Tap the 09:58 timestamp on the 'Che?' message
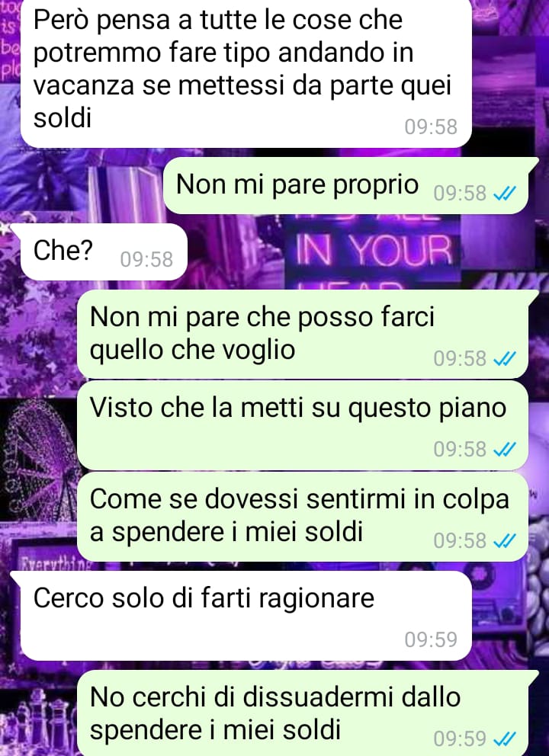Viewport: 549px width, 756px height. pyautogui.click(x=146, y=259)
